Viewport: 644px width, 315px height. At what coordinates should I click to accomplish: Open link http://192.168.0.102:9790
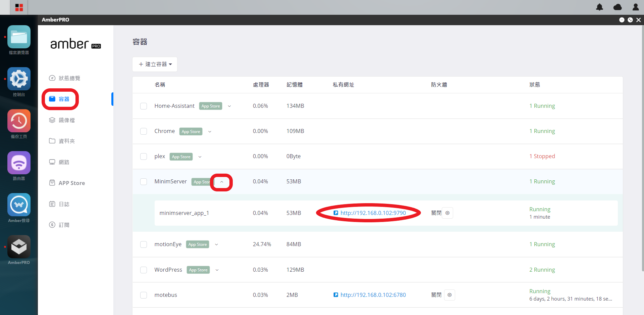373,213
